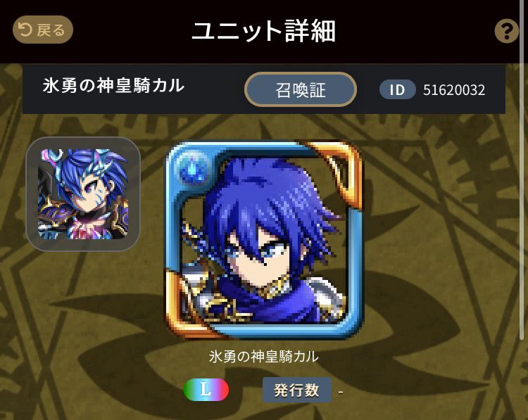Click the blue ID badge
Screen dimensions: 528x420
tap(397, 89)
